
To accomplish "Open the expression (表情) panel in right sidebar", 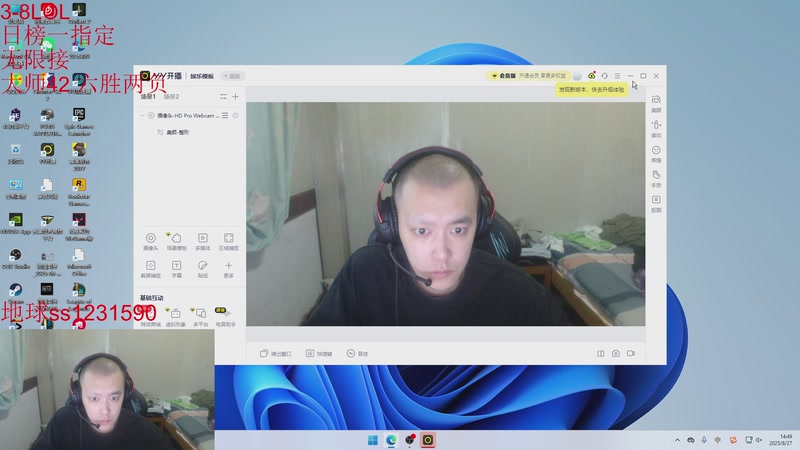I will (x=656, y=154).
